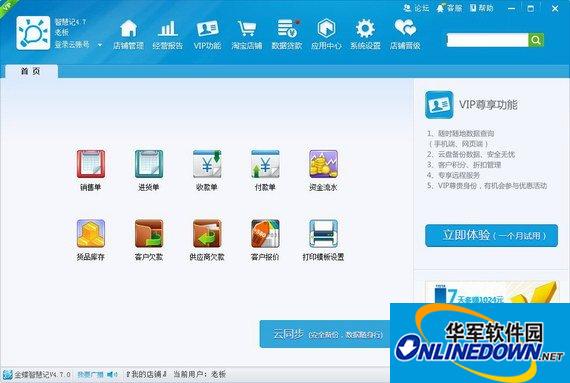Open the 帮助 help link

tap(481, 8)
